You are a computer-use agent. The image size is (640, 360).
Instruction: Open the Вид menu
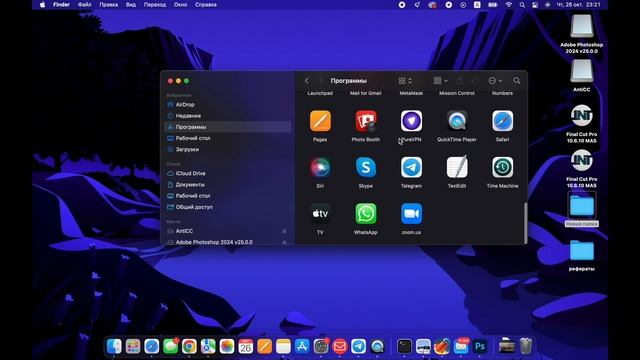pos(131,5)
